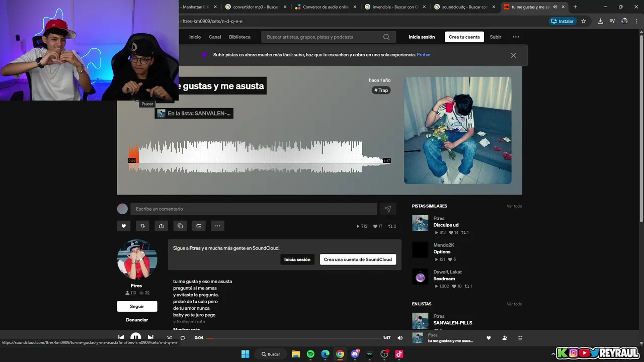
Task: Open the Inicio menu item
Action: coord(195,37)
